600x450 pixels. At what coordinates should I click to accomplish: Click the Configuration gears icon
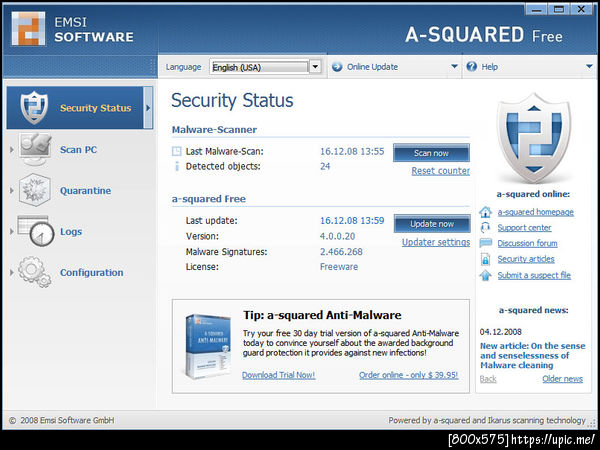pos(35,272)
